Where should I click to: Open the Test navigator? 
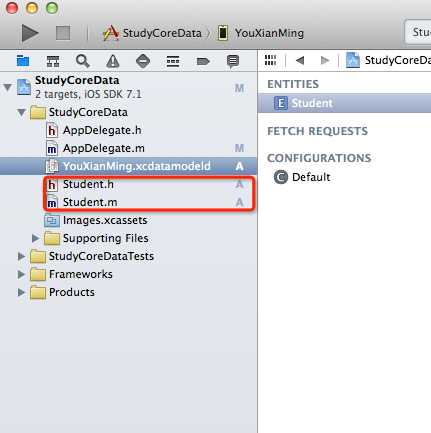[143, 61]
